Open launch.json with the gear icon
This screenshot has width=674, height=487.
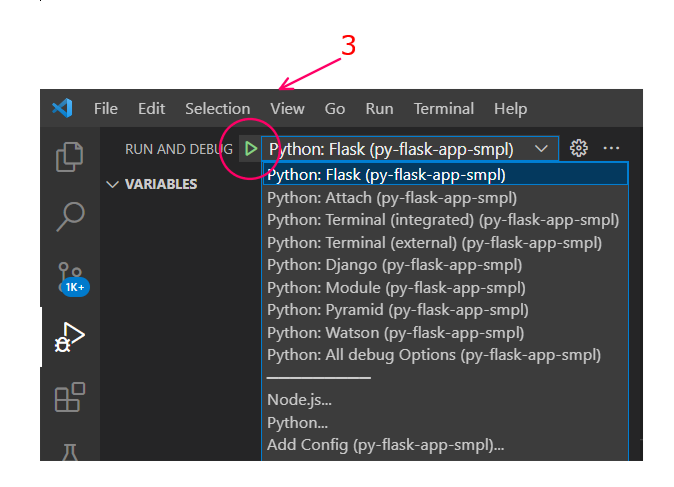(x=578, y=149)
